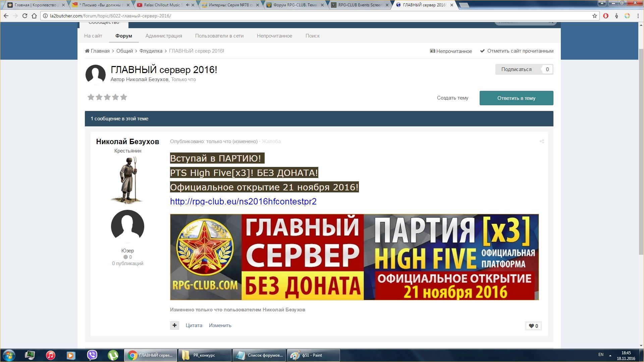Open iTunes from the taskbar
Image resolution: width=644 pixels, height=362 pixels.
(x=51, y=355)
